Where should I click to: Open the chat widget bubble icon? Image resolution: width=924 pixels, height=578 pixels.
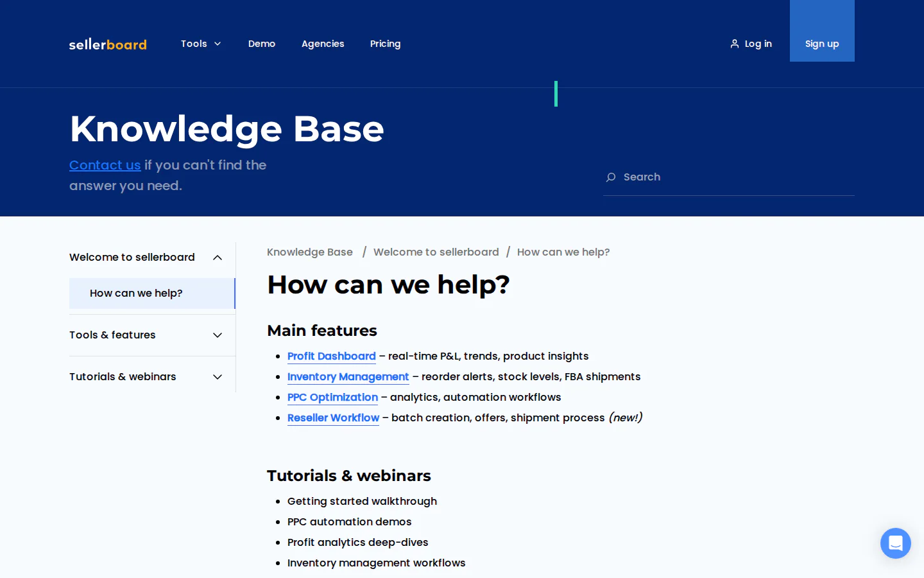(896, 543)
